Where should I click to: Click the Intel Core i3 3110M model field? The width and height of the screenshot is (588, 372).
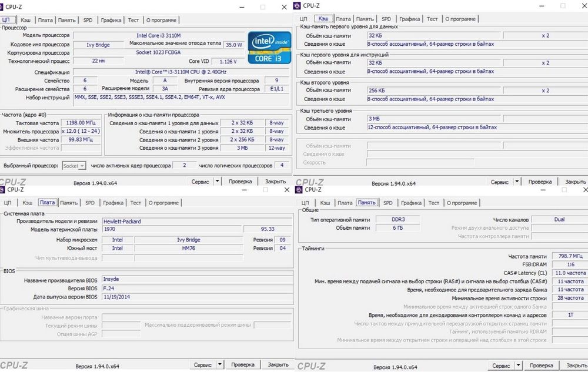(x=159, y=36)
